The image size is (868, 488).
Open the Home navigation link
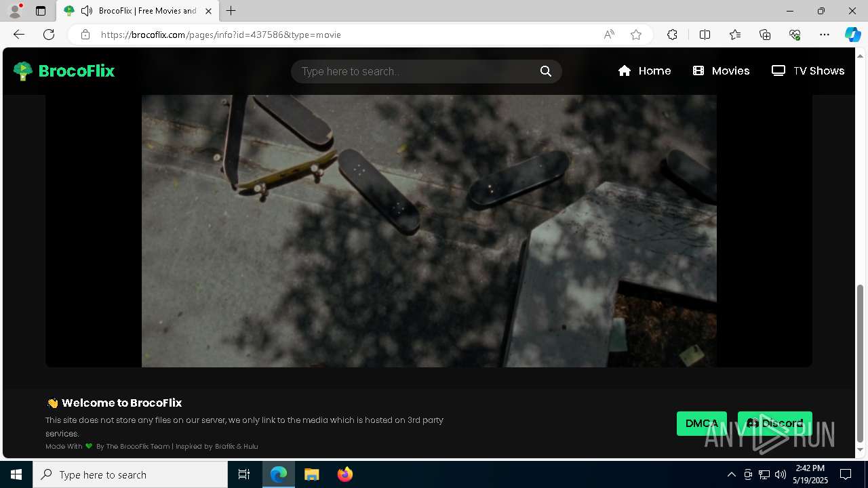tap(644, 70)
